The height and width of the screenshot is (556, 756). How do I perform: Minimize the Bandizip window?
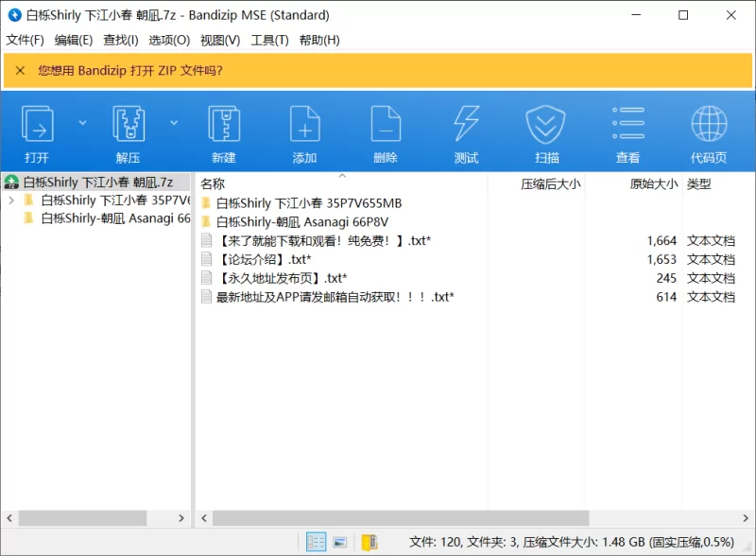click(636, 15)
